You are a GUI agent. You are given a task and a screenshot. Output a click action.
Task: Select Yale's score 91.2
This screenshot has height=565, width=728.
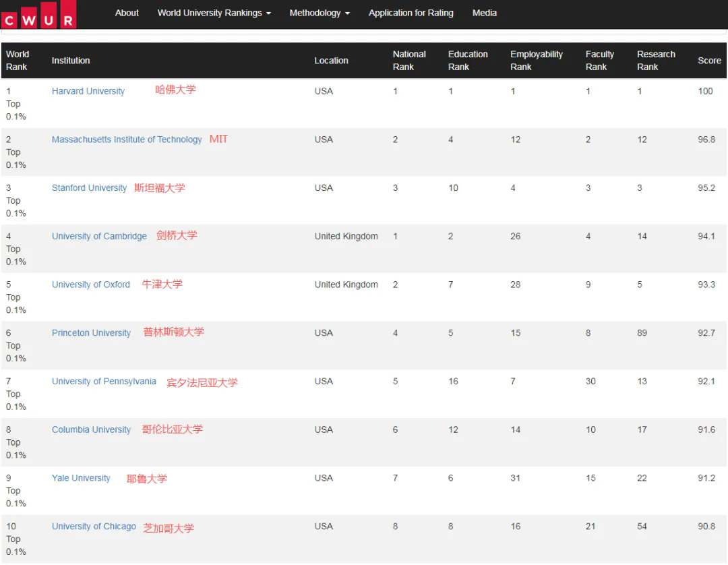(706, 478)
